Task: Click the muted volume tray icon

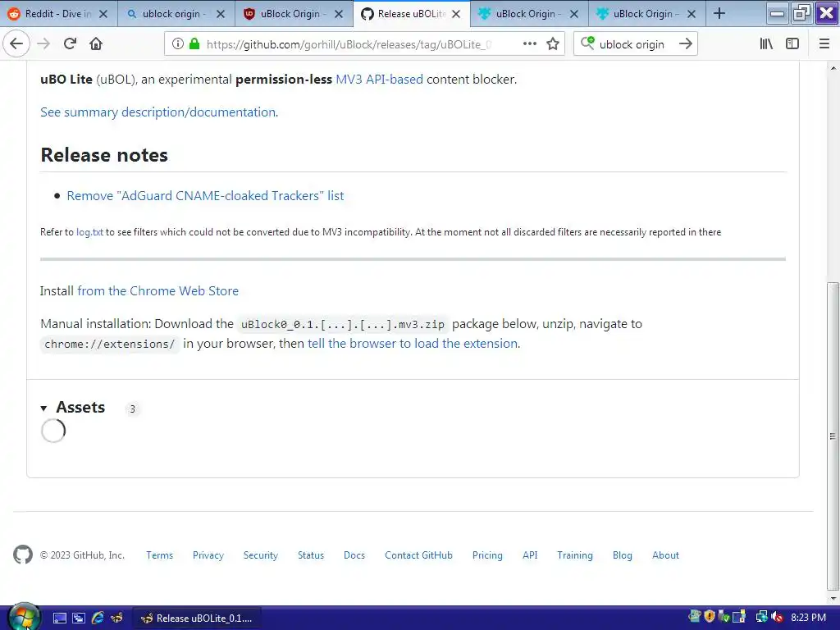Action: pyautogui.click(x=778, y=618)
